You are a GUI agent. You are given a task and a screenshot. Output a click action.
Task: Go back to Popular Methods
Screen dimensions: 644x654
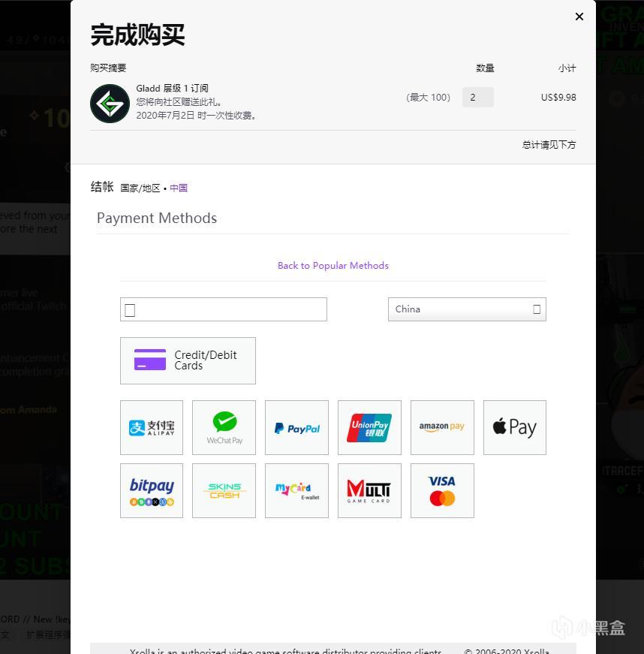pos(333,266)
